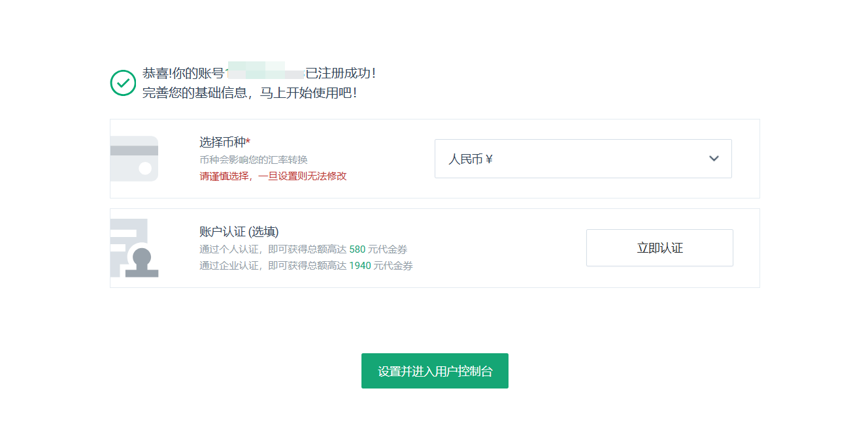Click the ID stamp icon beside 账户认证
The height and width of the screenshot is (444, 868).
pyautogui.click(x=134, y=247)
